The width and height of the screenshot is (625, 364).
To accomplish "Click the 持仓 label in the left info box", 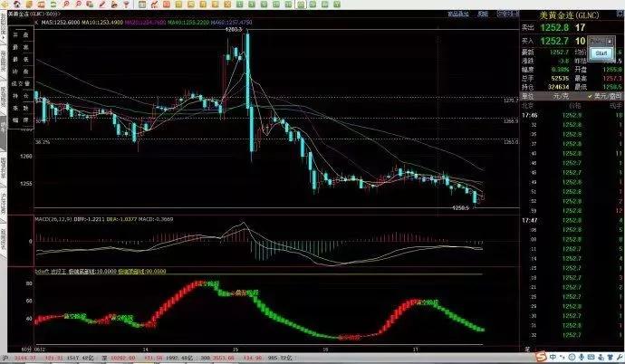I will (20, 96).
